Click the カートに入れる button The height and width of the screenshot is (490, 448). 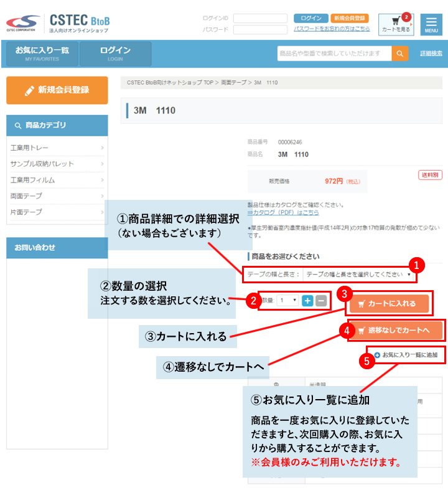(389, 303)
